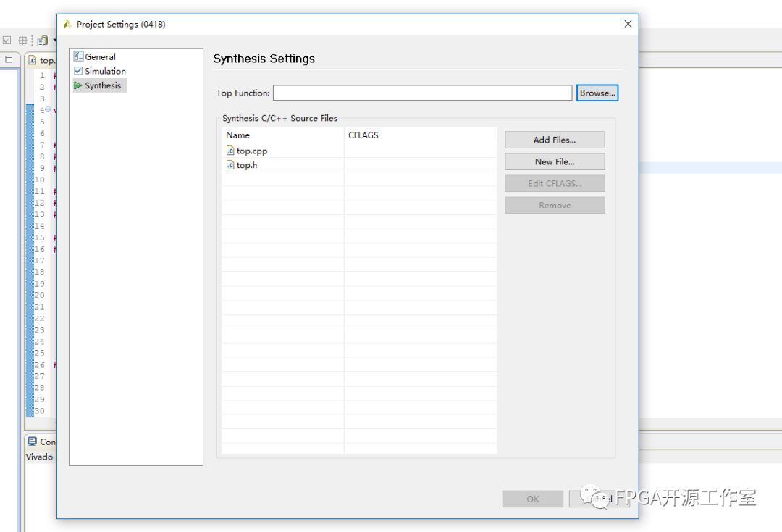Select Simulation in the settings list
Screen dimensions: 782x532
click(x=105, y=71)
